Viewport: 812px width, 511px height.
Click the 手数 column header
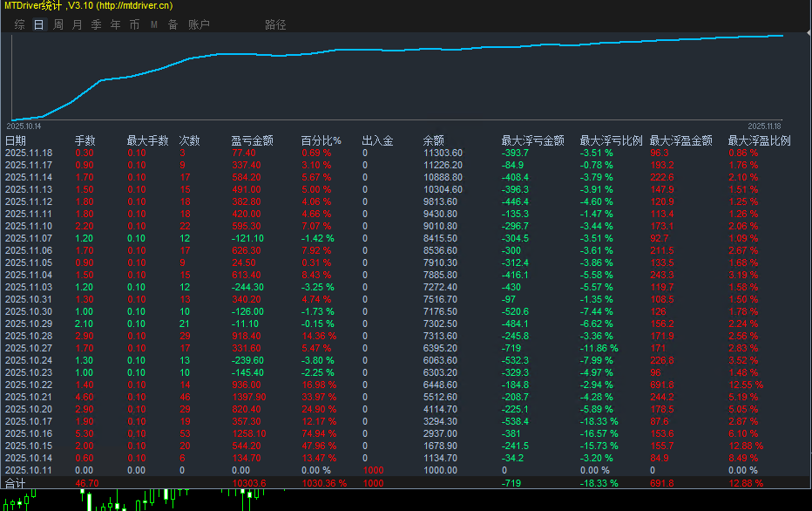click(85, 140)
